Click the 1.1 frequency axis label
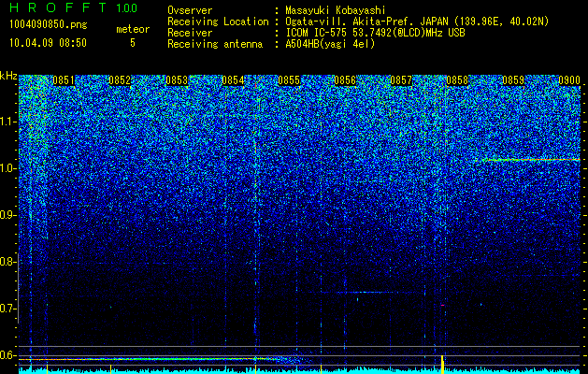Image resolution: width=588 pixels, height=374 pixels. 8,122
